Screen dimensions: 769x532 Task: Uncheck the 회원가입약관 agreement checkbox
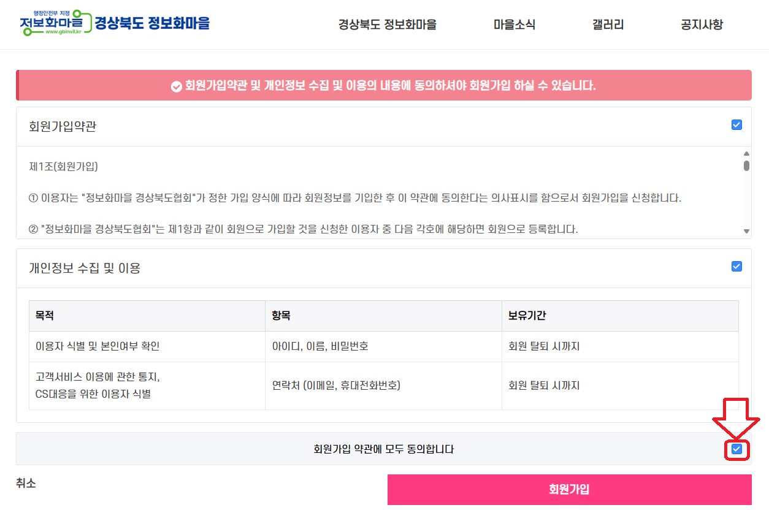pyautogui.click(x=736, y=125)
